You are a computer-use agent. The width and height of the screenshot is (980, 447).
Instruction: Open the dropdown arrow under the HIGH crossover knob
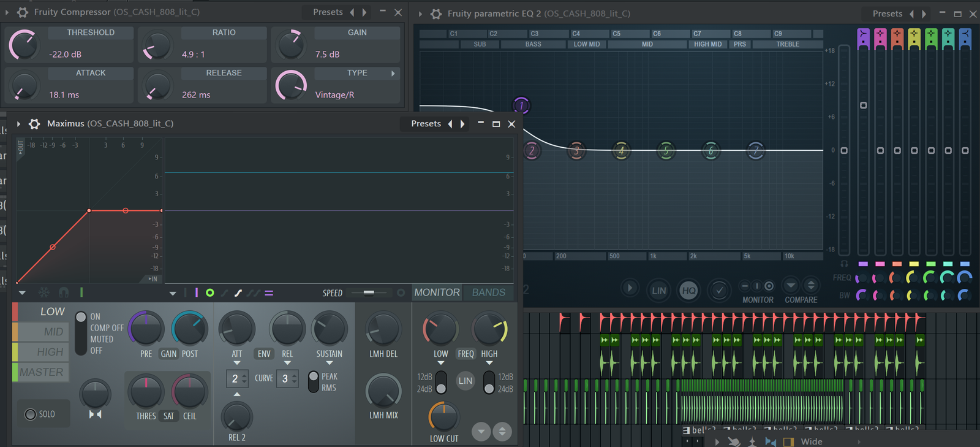click(x=489, y=363)
